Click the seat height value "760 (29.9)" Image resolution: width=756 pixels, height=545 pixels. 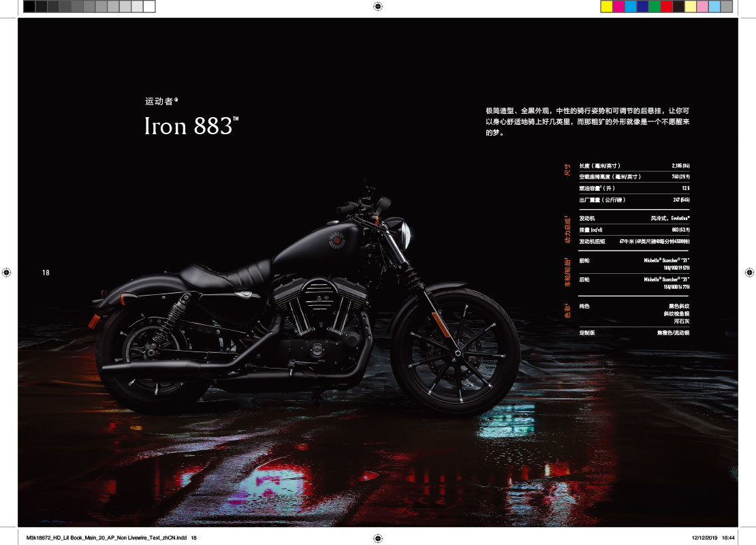(x=681, y=177)
